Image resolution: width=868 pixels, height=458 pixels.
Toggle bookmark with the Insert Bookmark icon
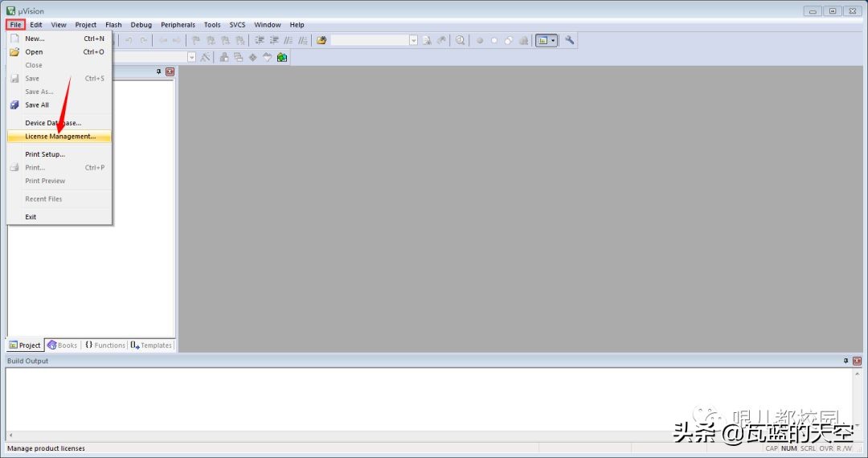pyautogui.click(x=196, y=40)
